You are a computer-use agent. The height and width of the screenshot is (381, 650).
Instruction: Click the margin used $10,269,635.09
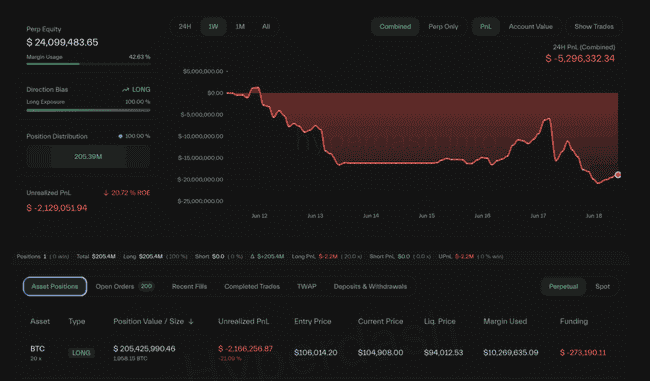point(511,353)
